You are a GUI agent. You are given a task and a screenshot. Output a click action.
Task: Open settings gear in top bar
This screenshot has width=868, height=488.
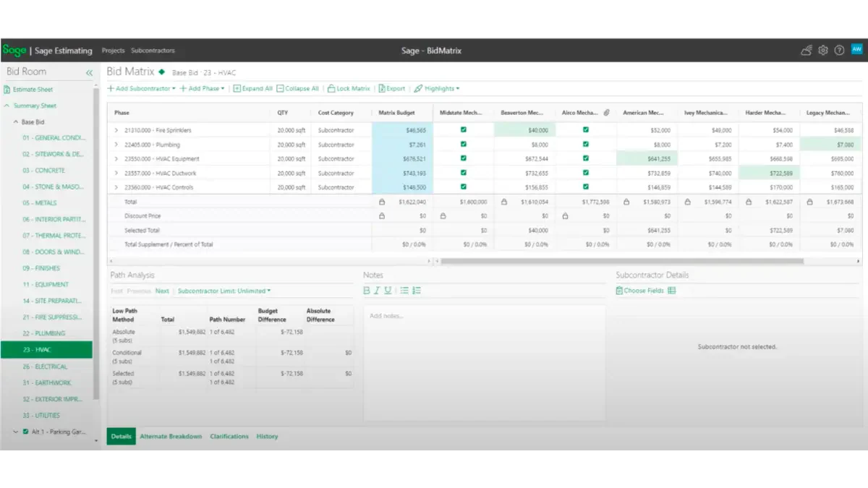[x=823, y=50]
